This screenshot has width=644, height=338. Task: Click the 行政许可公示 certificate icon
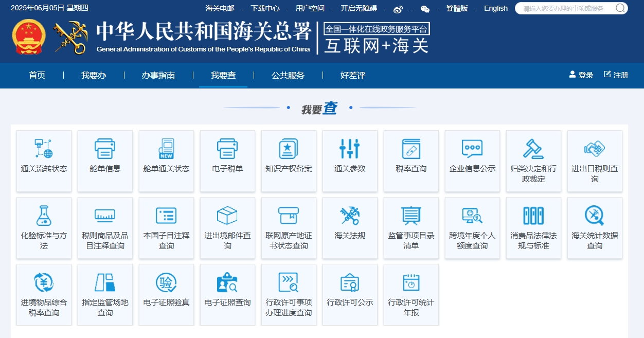point(350,282)
